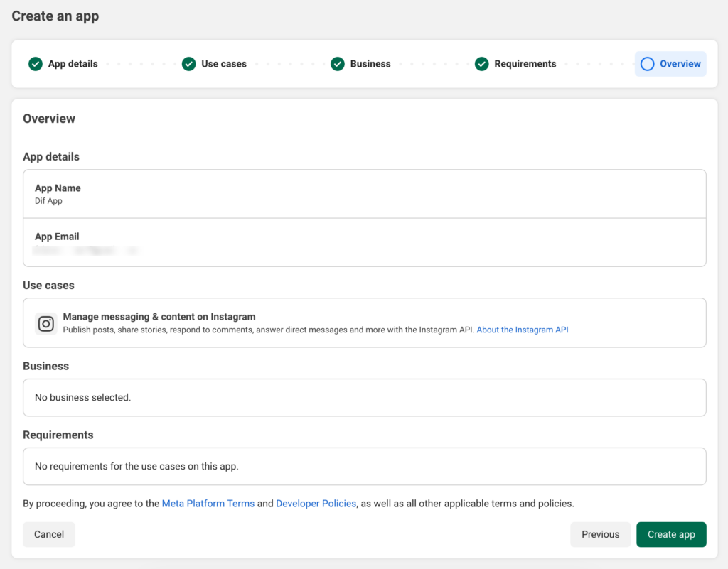
Task: Go to the Business step
Action: [x=360, y=64]
